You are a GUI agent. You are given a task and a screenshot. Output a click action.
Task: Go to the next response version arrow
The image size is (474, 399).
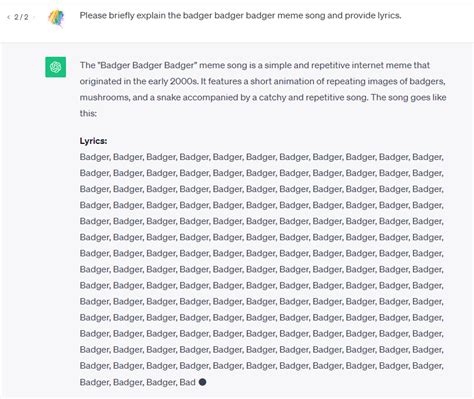[x=34, y=17]
